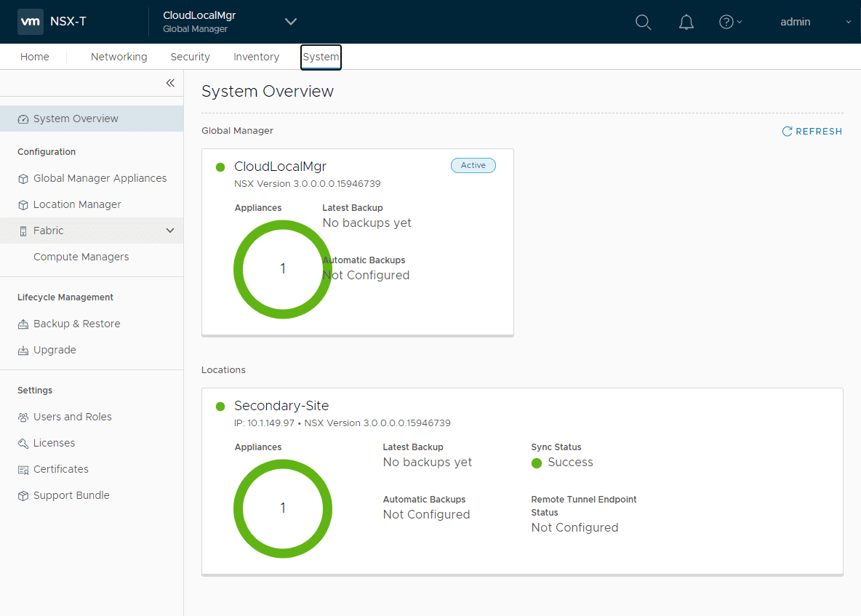The image size is (861, 616).
Task: Open the help question mark icon
Action: tap(726, 22)
